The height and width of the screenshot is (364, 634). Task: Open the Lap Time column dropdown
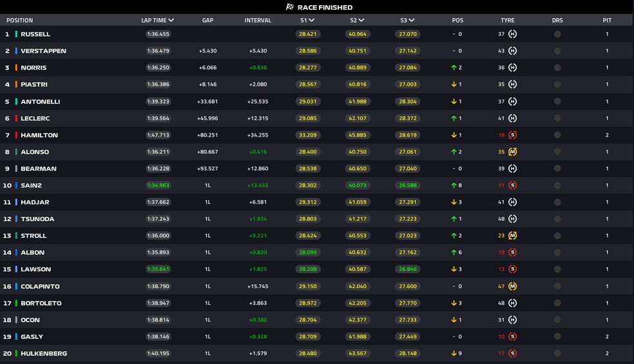pos(171,21)
